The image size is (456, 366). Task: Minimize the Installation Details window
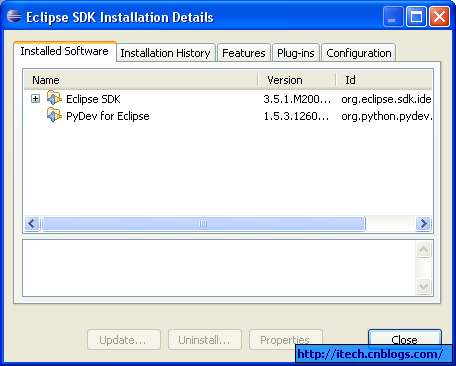393,16
